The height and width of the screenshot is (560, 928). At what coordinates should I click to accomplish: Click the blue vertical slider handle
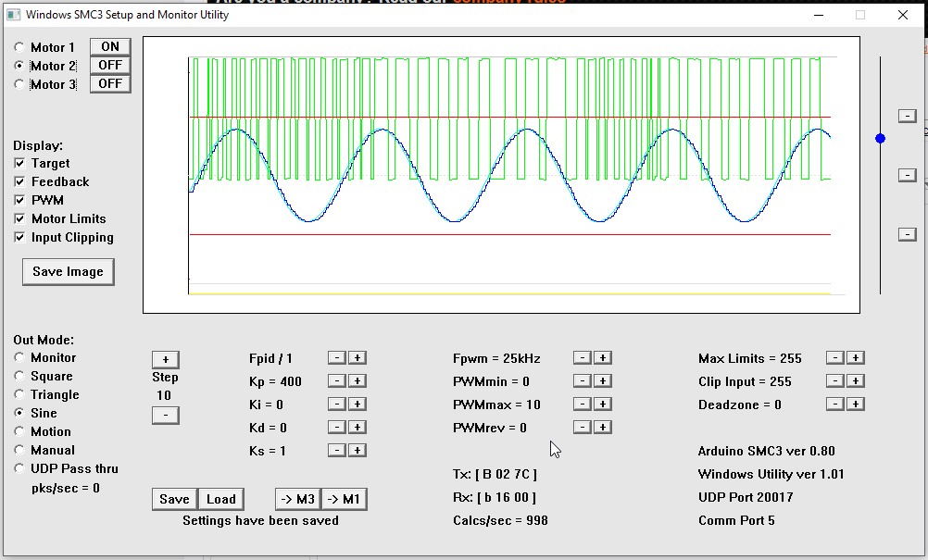pos(880,139)
